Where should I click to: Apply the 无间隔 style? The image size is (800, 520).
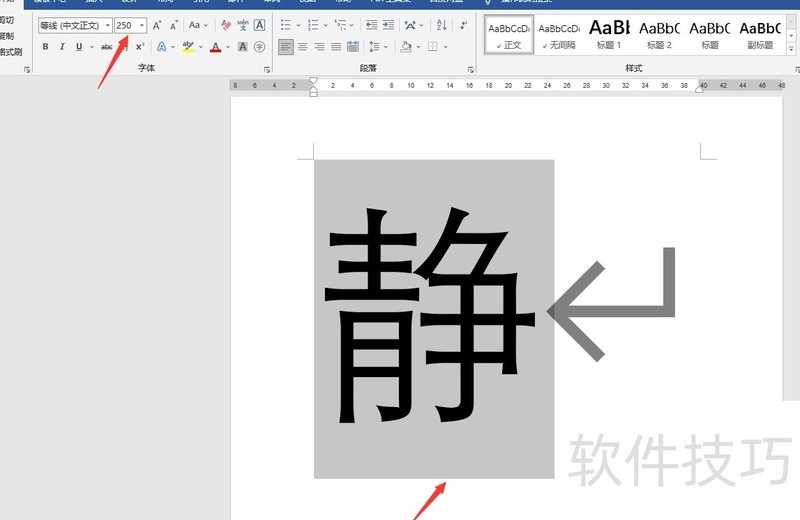click(559, 35)
